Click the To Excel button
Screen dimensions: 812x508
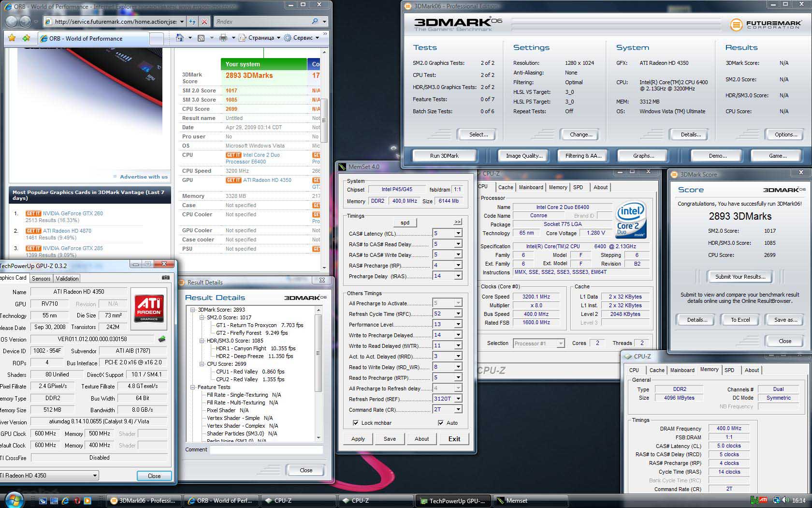tap(740, 320)
